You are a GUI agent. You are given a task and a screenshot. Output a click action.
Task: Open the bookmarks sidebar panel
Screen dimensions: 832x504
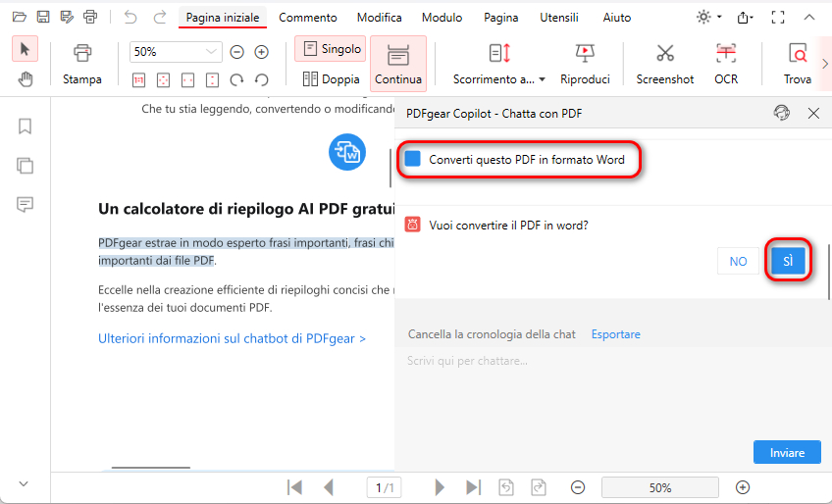coord(25,126)
